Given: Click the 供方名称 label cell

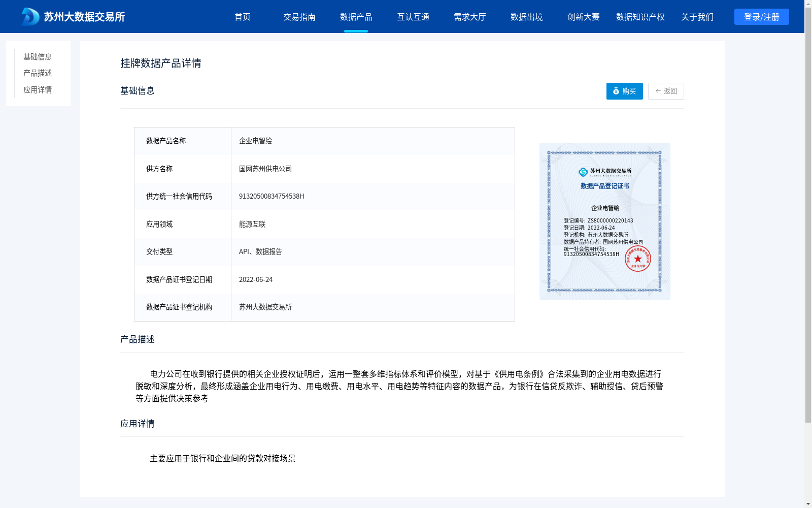Looking at the screenshot, I should [x=183, y=169].
